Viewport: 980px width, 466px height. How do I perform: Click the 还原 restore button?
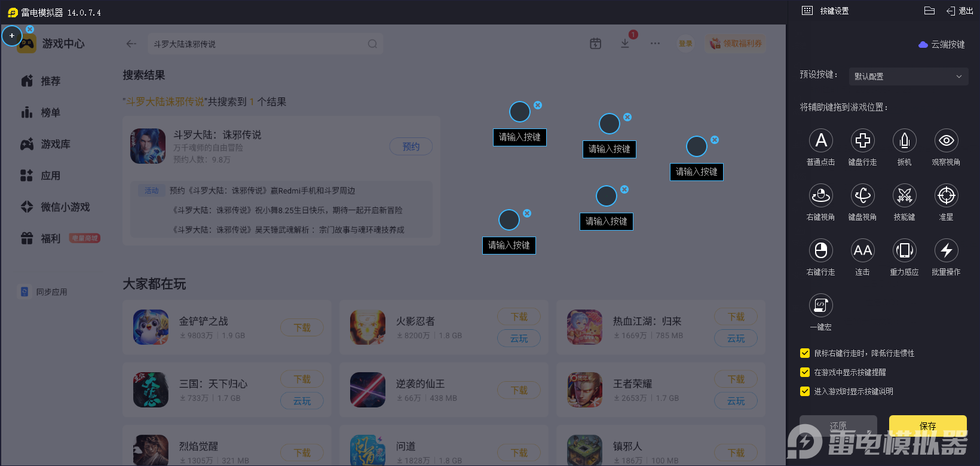pos(838,426)
